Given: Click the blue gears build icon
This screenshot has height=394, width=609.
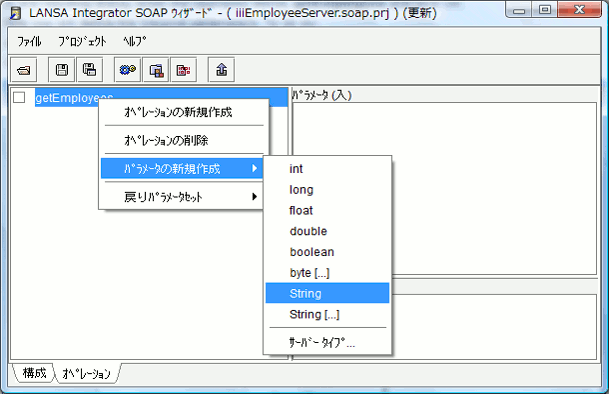Looking at the screenshot, I should [128, 70].
